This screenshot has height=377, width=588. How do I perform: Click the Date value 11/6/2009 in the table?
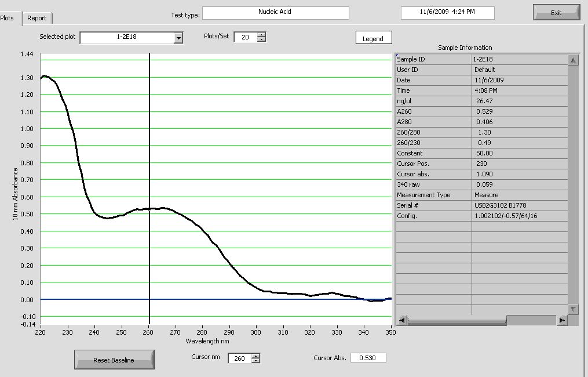coord(520,81)
